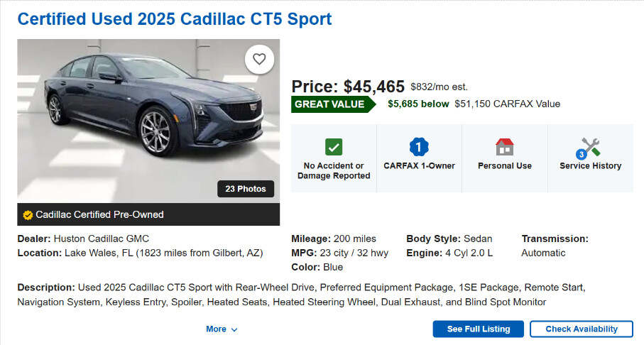Open the Certified Used 2025 Cadillac CT5 title
The width and height of the screenshot is (644, 345).
(x=175, y=19)
